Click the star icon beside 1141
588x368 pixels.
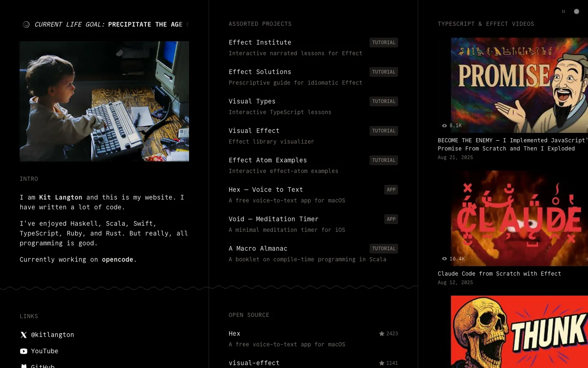(x=382, y=363)
